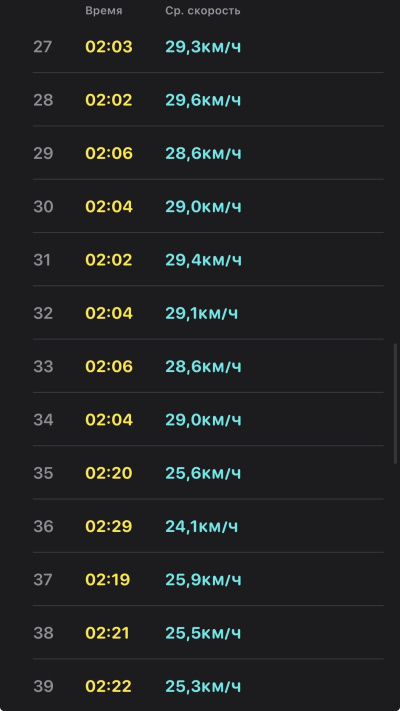
Task: Click the vertical scrollbar thumb
Action: click(395, 404)
